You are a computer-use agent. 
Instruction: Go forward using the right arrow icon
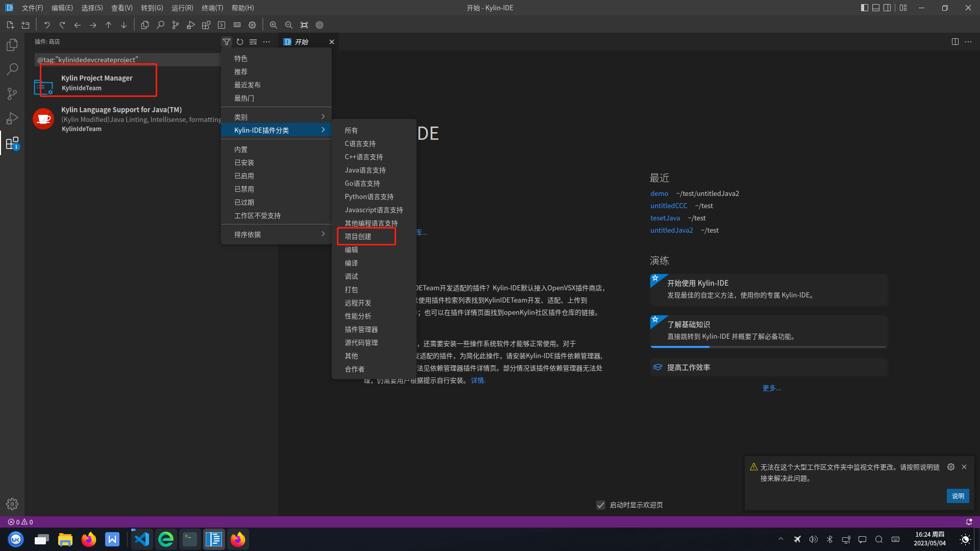(x=93, y=25)
